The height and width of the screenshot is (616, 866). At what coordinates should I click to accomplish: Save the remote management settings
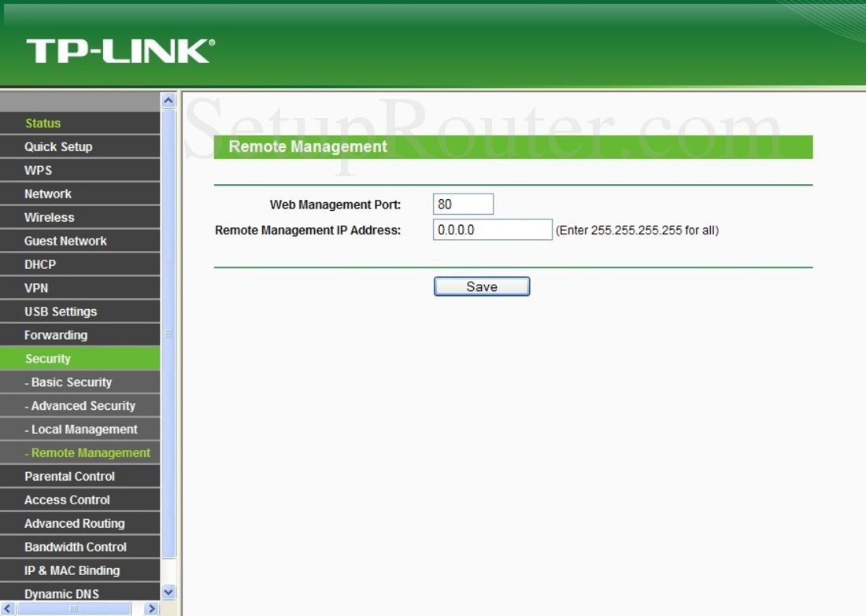[482, 286]
